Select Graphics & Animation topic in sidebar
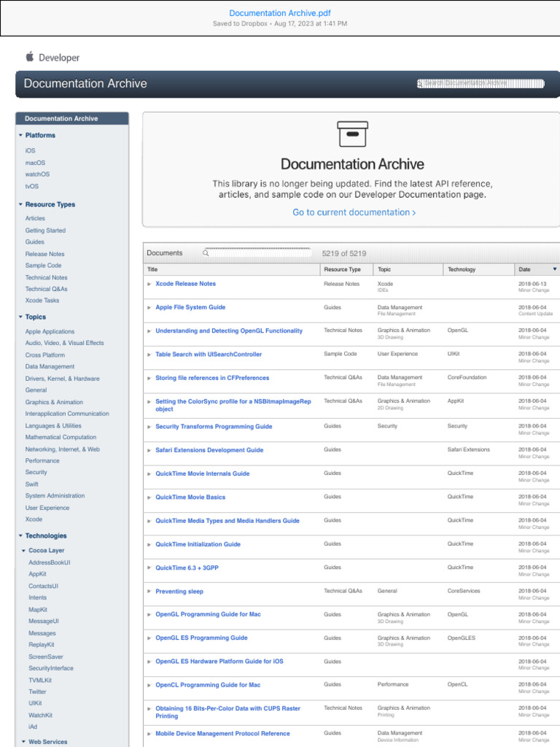Viewport: 560px width, 747px height. coord(54,402)
